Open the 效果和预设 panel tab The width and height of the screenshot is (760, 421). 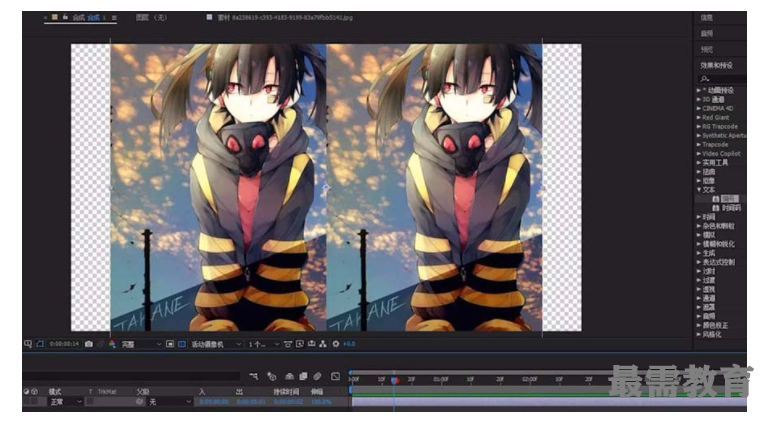pyautogui.click(x=716, y=65)
